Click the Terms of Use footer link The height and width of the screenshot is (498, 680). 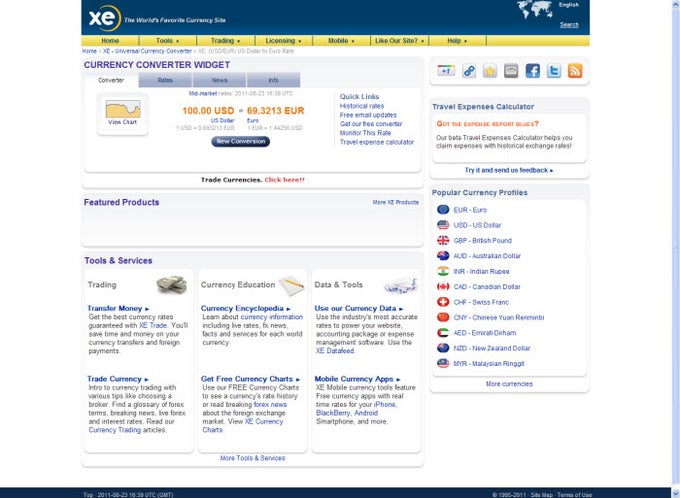coord(575,495)
